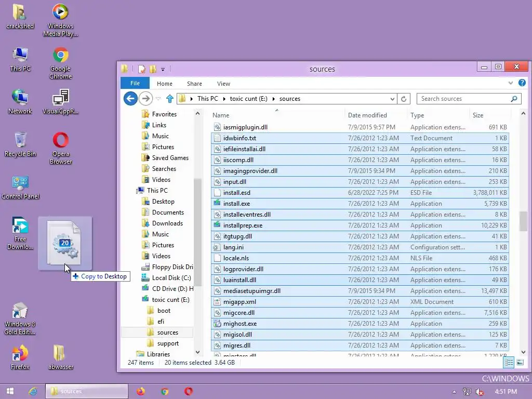Open Recycle Bin on desktop

click(20, 144)
